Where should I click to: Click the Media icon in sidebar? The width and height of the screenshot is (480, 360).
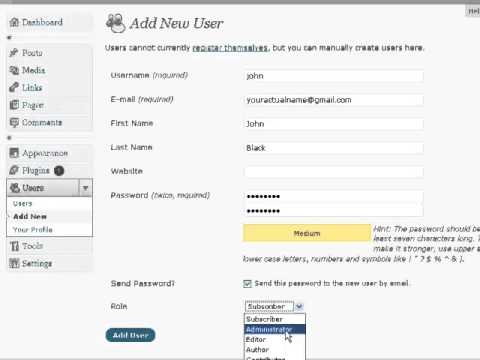point(14,70)
